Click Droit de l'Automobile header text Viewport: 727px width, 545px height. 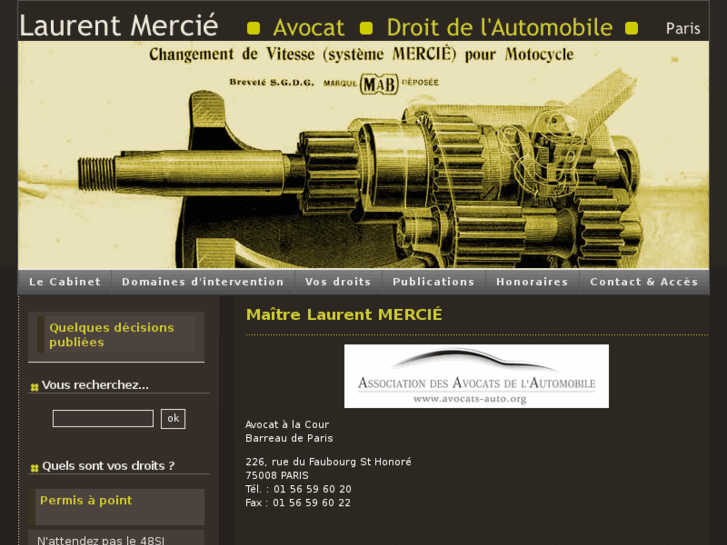(x=499, y=27)
